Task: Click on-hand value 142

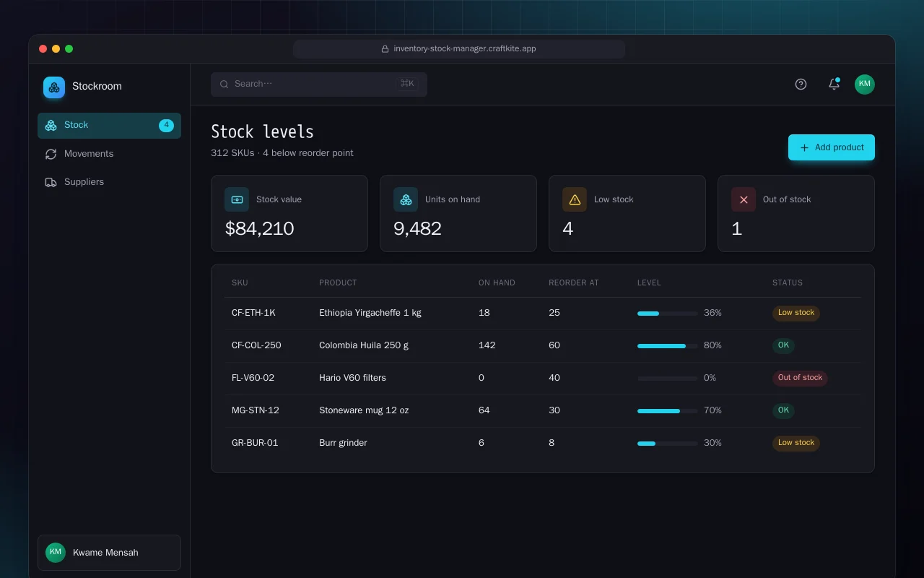Action: [487, 345]
